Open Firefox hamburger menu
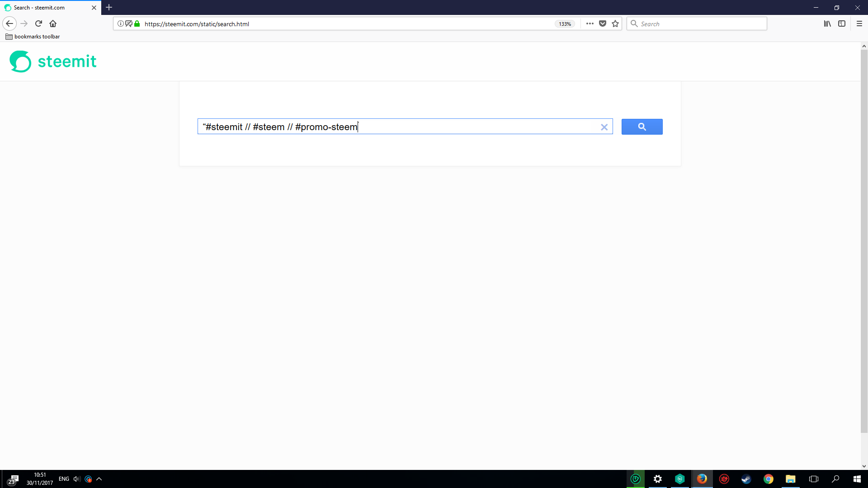Screen dimensions: 868x488 tap(859, 23)
